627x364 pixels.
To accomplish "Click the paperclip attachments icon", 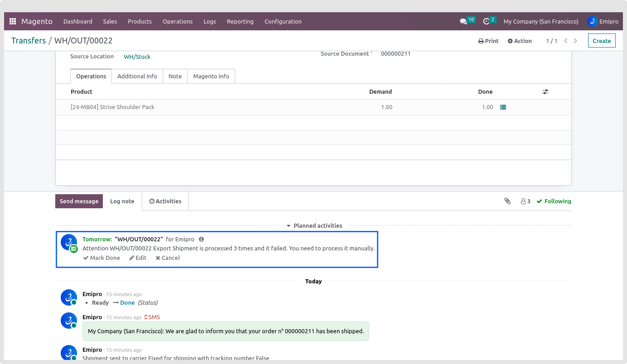I will [x=507, y=201].
